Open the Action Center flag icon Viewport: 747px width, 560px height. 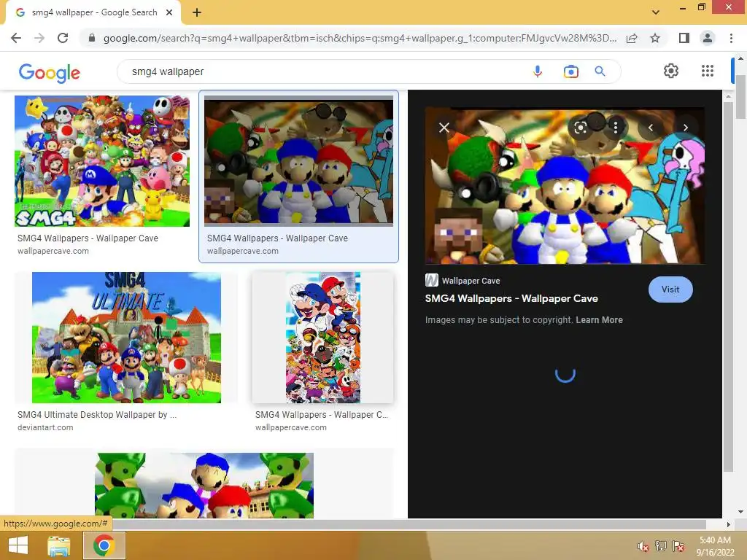pos(678,545)
